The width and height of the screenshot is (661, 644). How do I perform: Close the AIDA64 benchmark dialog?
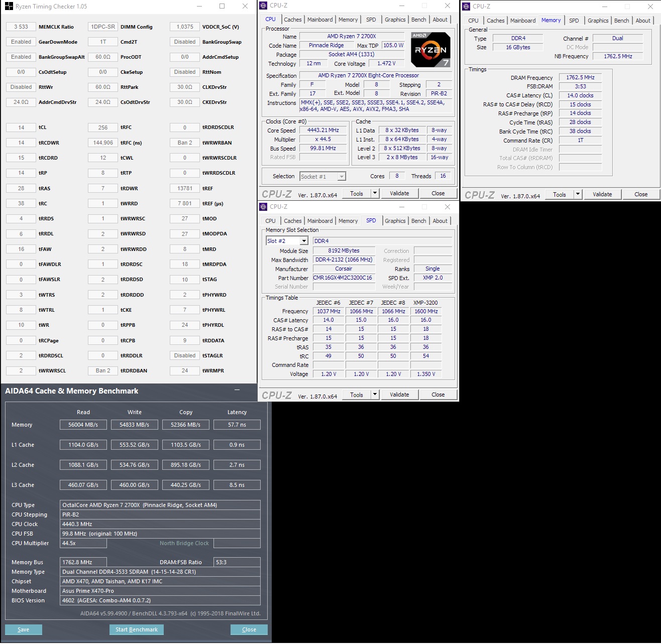[249, 629]
